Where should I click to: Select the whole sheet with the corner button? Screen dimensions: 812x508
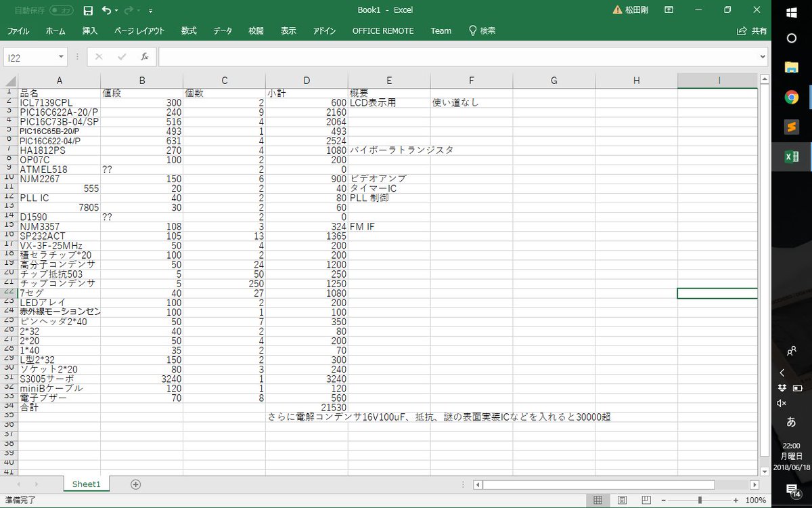(x=11, y=81)
